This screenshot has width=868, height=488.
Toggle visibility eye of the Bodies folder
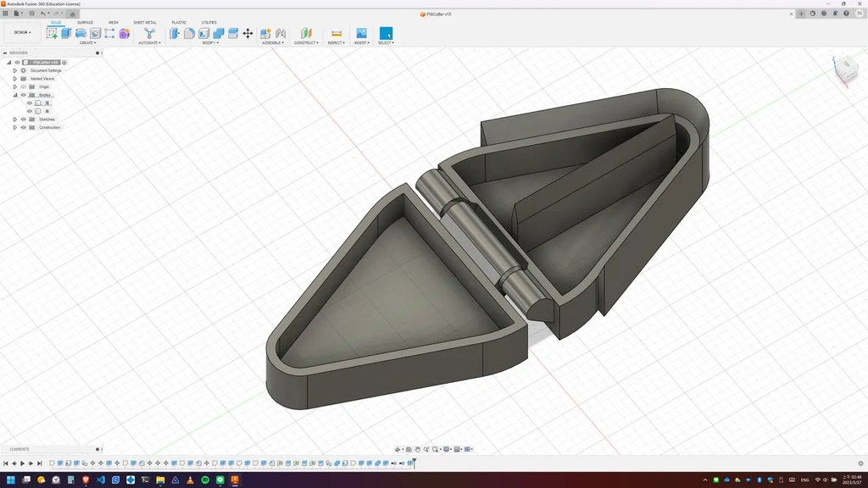tap(23, 95)
